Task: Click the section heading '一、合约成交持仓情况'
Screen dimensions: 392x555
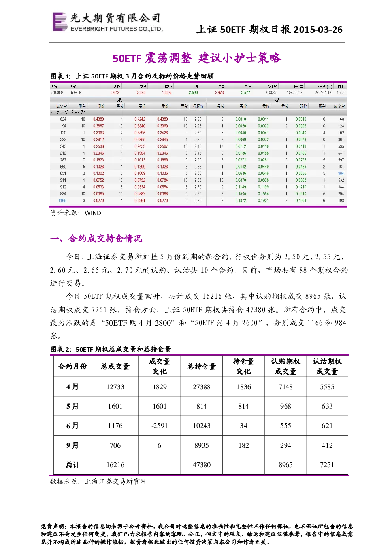Action: coord(96,239)
